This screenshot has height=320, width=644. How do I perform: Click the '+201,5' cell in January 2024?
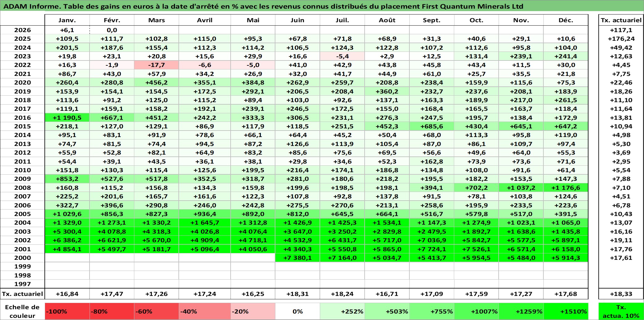67,48
